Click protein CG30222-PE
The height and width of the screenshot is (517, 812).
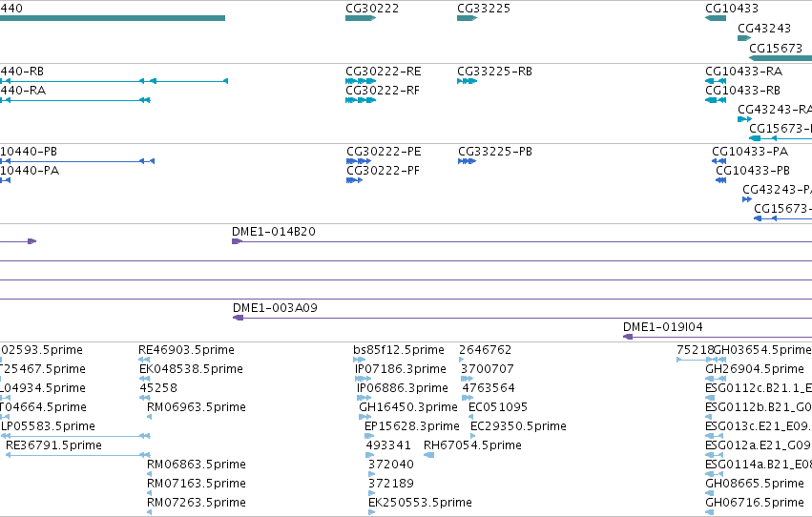[359, 161]
